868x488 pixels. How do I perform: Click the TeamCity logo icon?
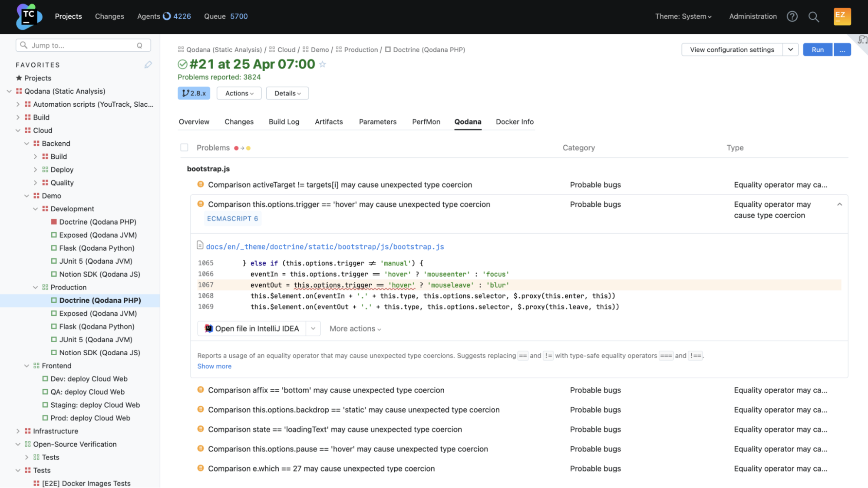pyautogui.click(x=29, y=16)
